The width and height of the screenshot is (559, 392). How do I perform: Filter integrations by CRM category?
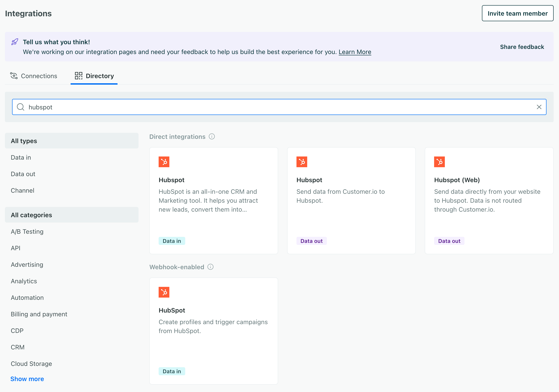pyautogui.click(x=17, y=347)
